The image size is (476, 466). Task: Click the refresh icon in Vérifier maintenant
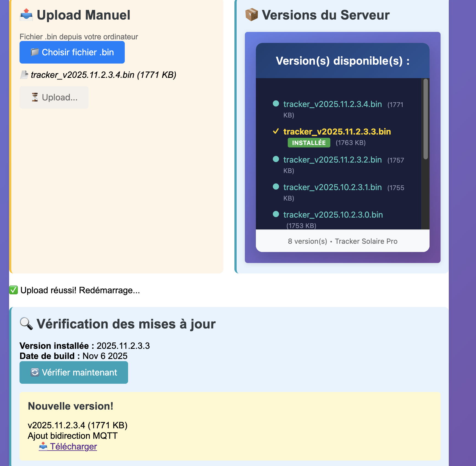tap(35, 372)
